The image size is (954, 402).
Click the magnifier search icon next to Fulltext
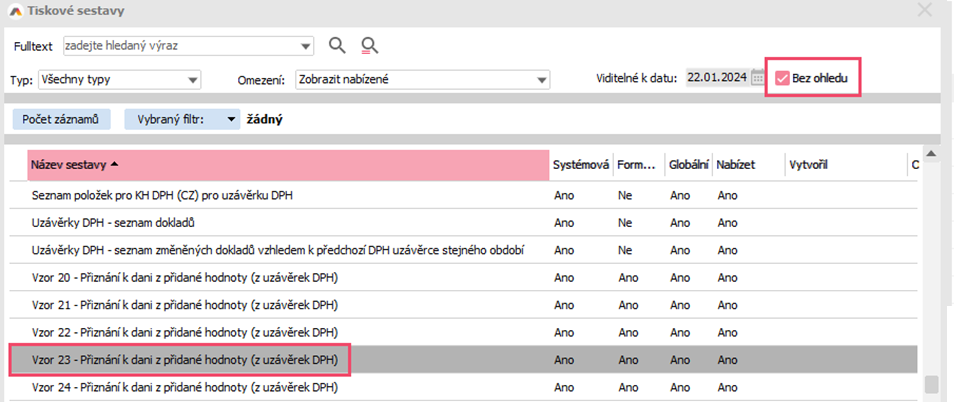[337, 45]
